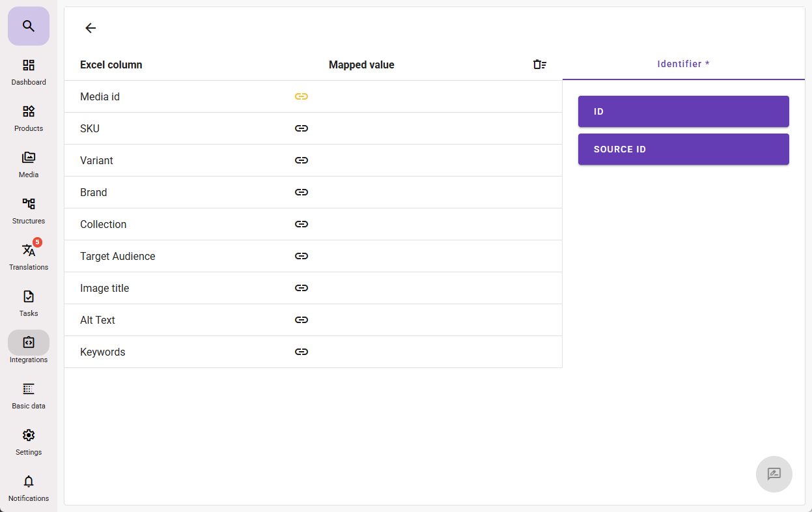The width and height of the screenshot is (812, 512).
Task: Choose the SOURCE ID button
Action: [x=683, y=149]
